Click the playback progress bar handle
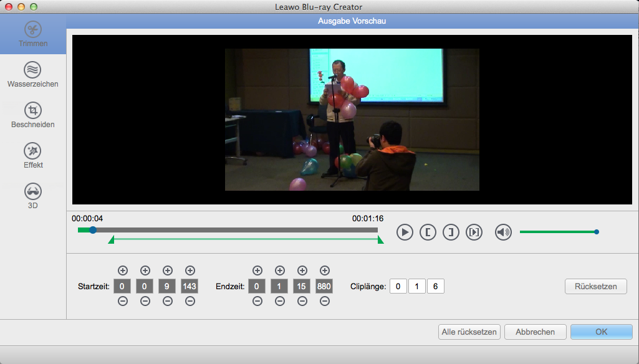This screenshot has height=364, width=639. pos(93,230)
